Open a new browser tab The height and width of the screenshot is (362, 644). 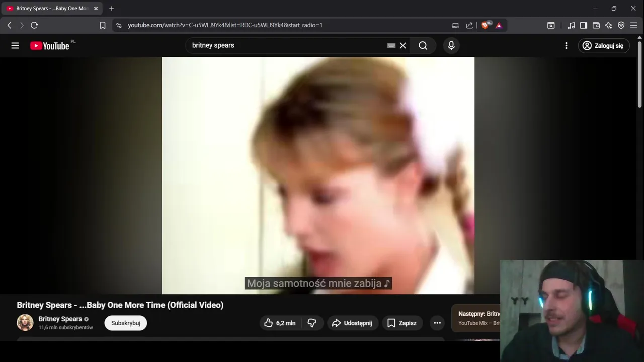[111, 9]
